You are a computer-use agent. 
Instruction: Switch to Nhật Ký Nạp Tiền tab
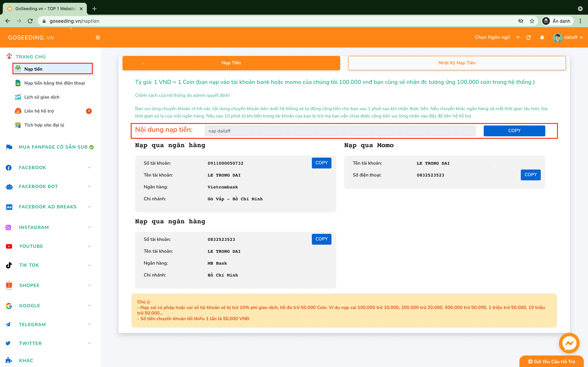(457, 63)
